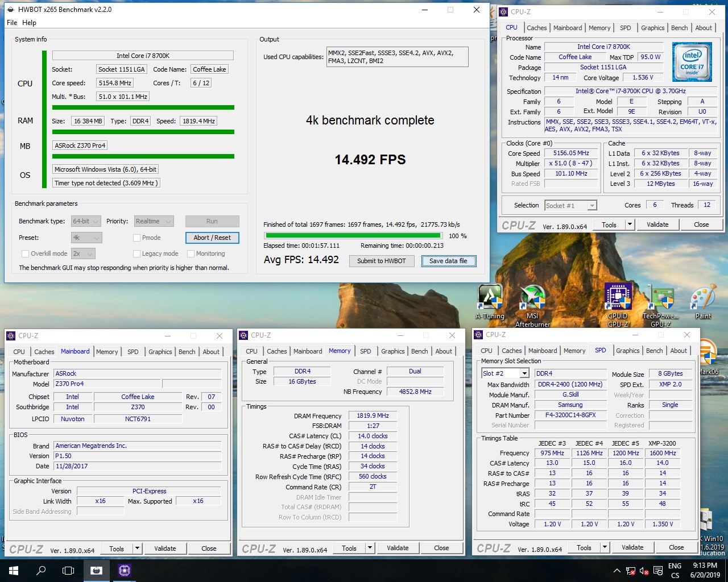728x582 pixels.
Task: Open Preset 4k dropdown
Action: pos(86,238)
